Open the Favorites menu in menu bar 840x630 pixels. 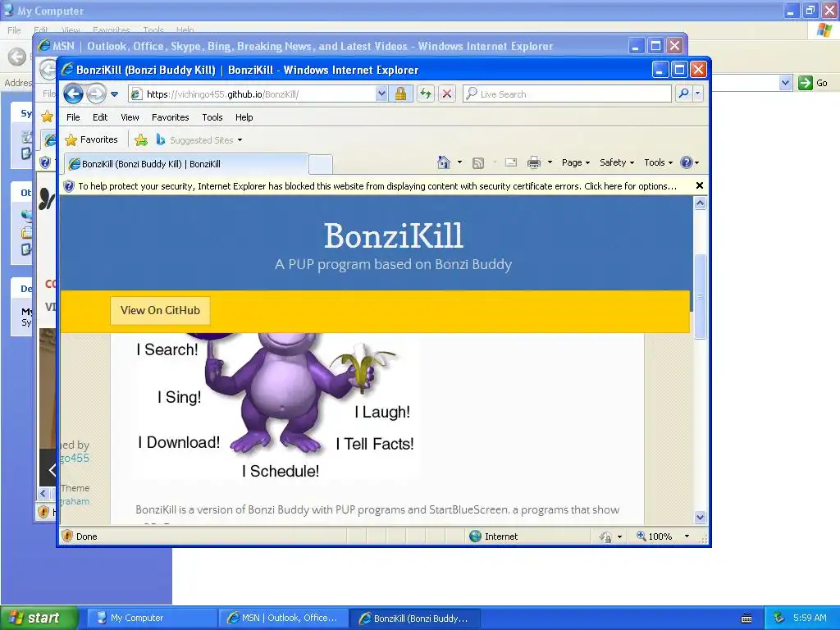tap(170, 117)
